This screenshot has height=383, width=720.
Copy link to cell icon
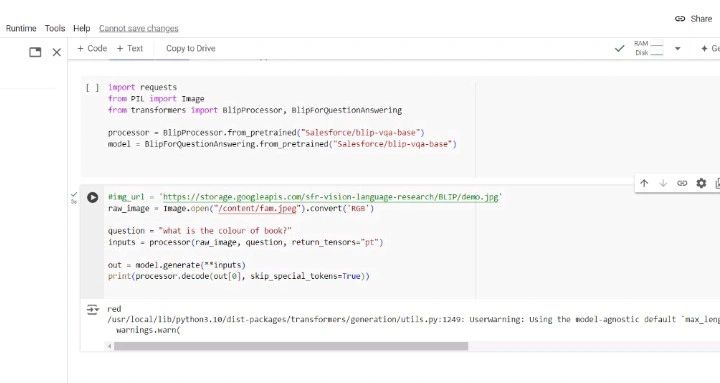[682, 183]
